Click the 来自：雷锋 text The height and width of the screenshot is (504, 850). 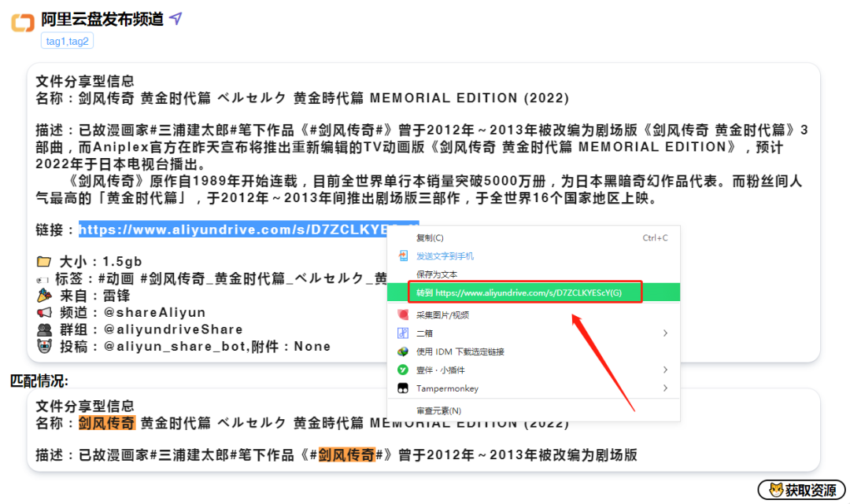tap(95, 296)
